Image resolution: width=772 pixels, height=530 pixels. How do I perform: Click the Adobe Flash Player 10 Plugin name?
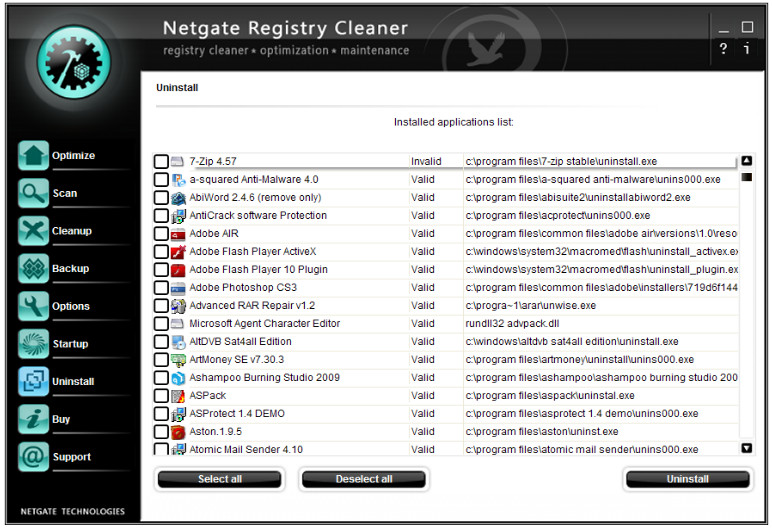pos(258,270)
